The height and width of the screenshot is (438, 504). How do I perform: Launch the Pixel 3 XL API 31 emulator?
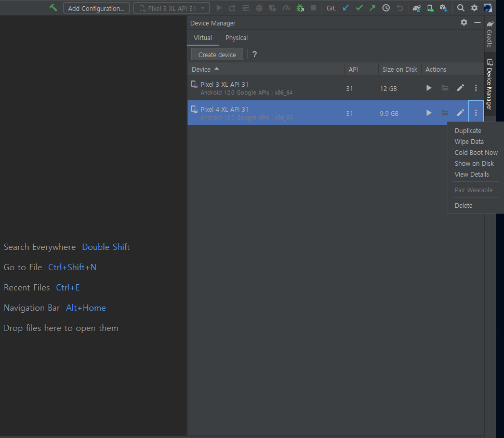(429, 88)
